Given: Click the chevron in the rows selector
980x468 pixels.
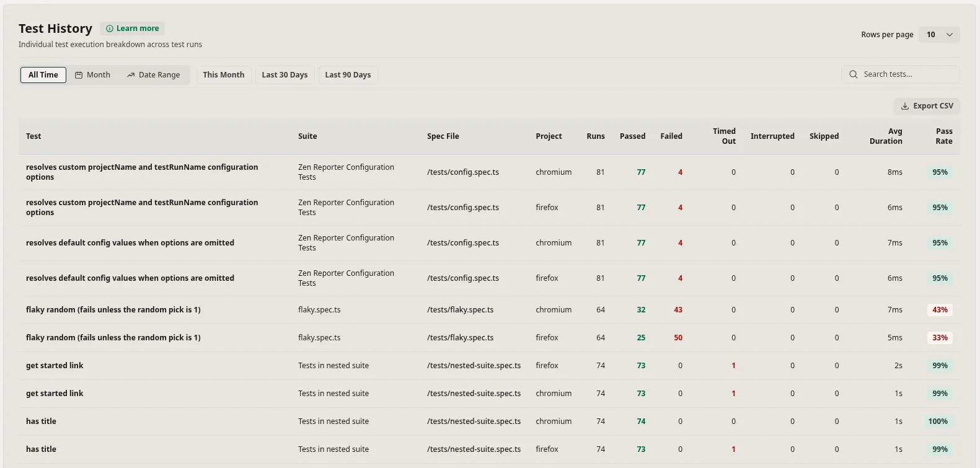Looking at the screenshot, I should pyautogui.click(x=950, y=35).
